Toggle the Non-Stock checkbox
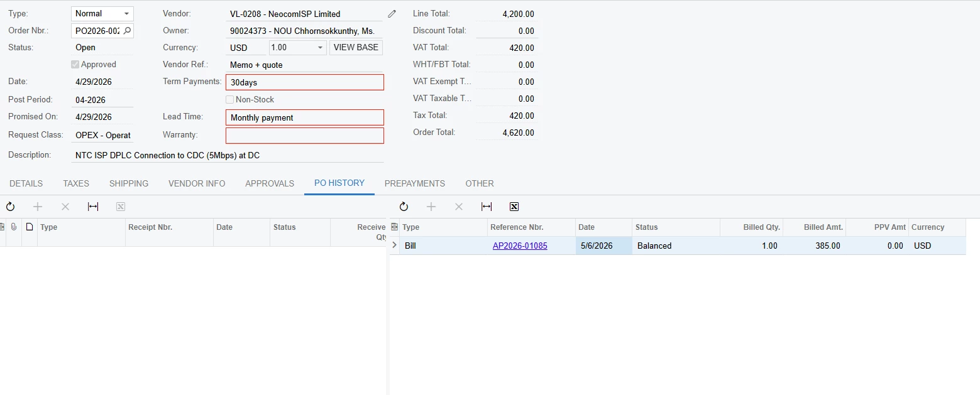980x395 pixels. tap(230, 99)
